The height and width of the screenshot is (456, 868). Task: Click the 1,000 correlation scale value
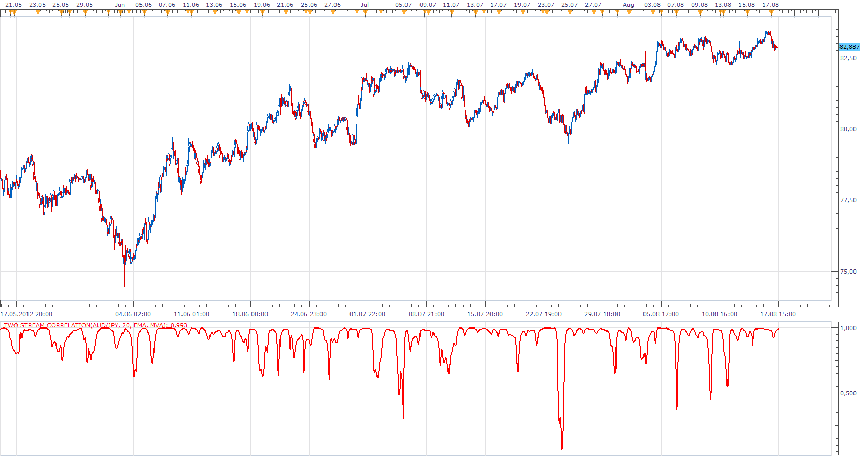tap(848, 328)
